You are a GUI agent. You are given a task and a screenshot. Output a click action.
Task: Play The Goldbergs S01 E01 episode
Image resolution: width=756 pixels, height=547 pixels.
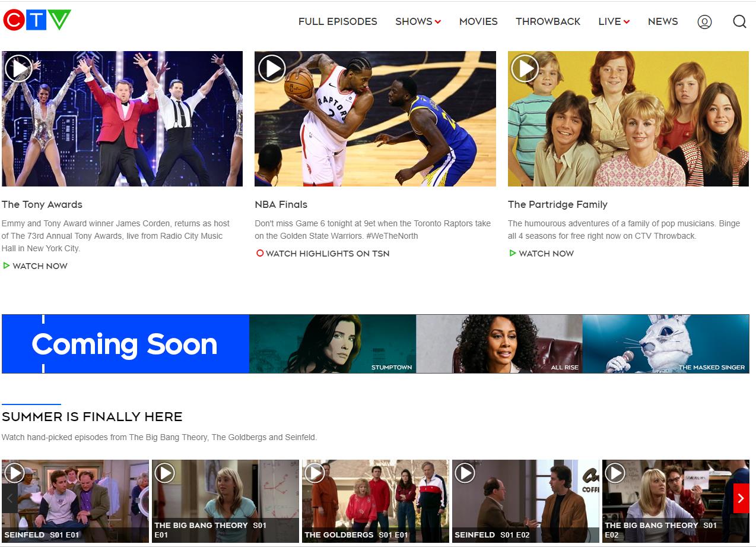(376, 501)
